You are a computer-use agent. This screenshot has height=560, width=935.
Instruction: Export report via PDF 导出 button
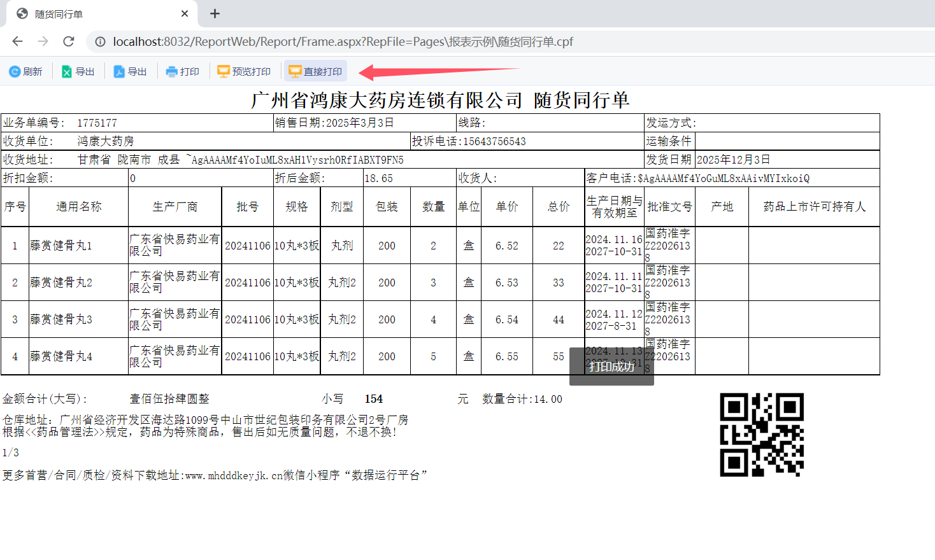130,71
